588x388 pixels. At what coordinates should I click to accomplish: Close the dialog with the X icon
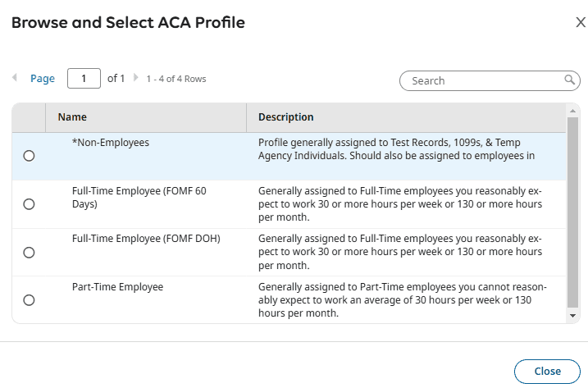581,23
